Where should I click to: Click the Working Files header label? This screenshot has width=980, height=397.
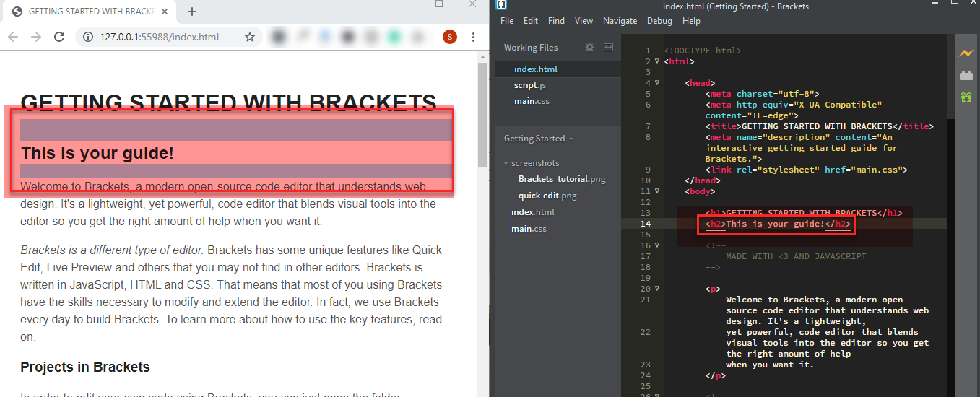(531, 48)
